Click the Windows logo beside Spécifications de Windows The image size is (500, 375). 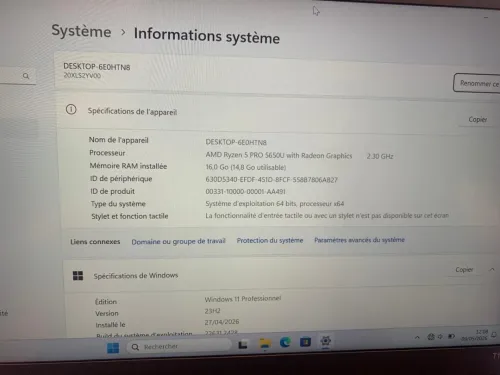point(78,276)
